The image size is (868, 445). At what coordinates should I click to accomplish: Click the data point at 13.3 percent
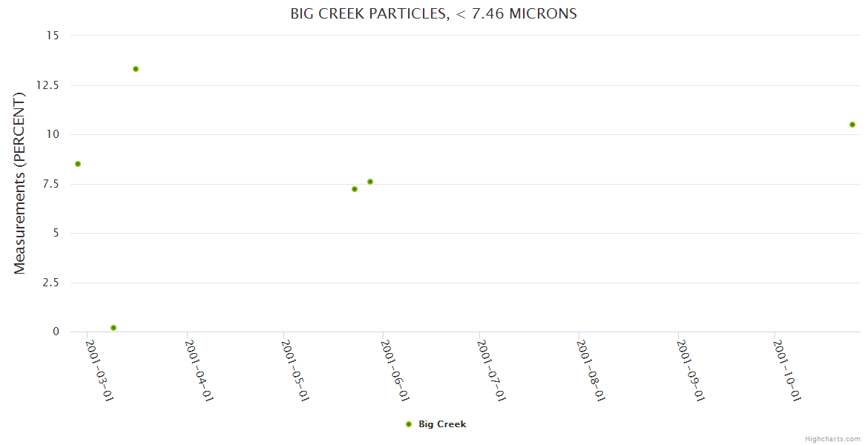pyautogui.click(x=136, y=69)
